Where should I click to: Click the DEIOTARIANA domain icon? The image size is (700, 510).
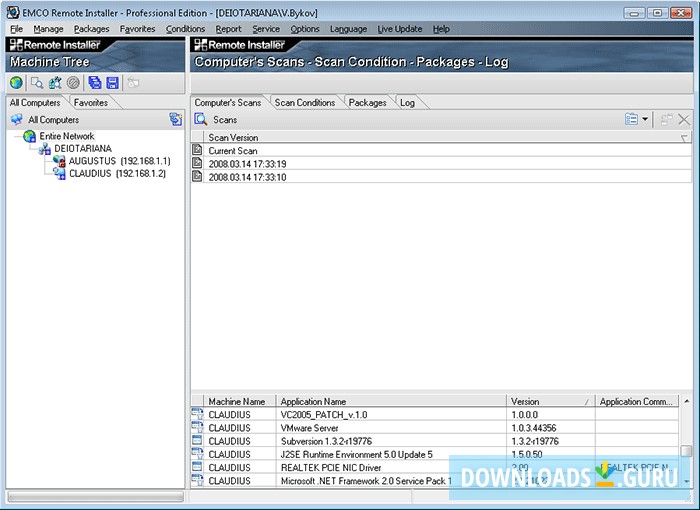45,149
